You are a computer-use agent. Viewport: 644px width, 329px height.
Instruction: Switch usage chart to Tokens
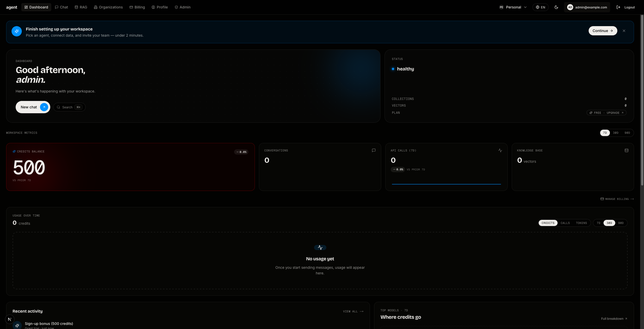point(581,223)
